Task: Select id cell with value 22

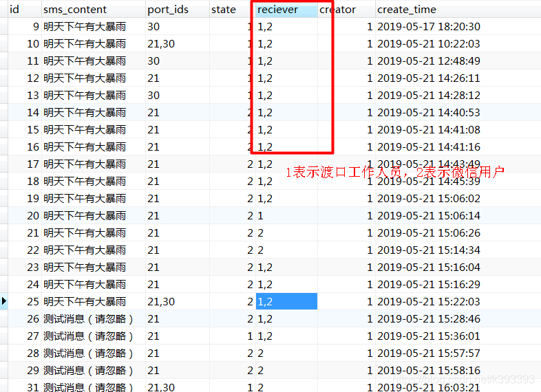Action: click(25, 250)
